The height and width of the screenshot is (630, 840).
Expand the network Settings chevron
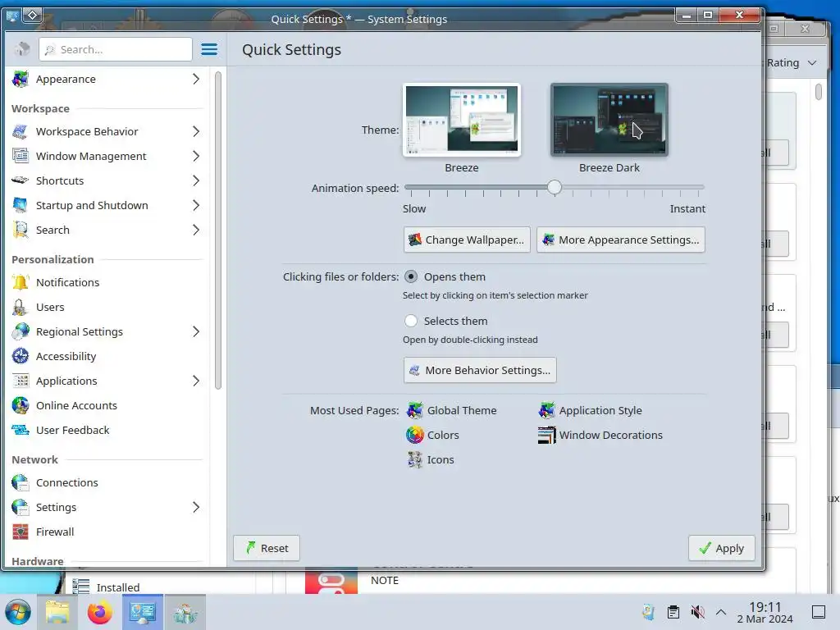coord(196,507)
